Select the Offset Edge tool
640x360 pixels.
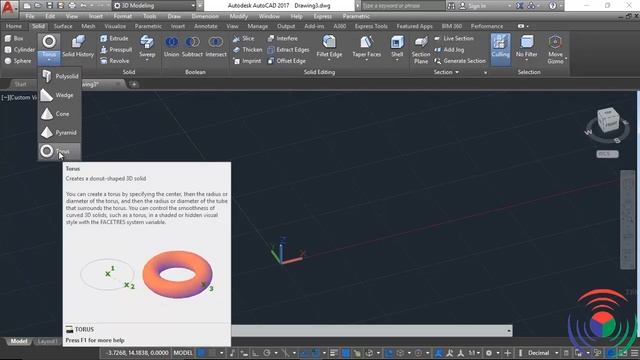pyautogui.click(x=287, y=61)
